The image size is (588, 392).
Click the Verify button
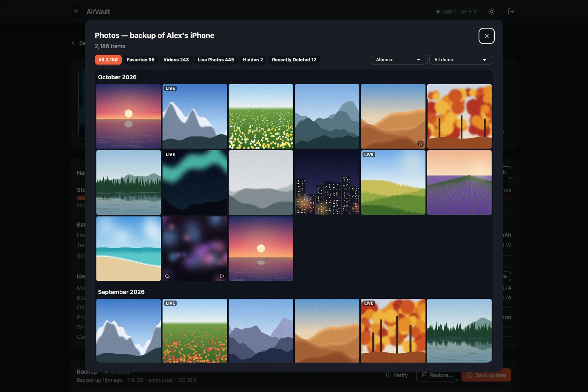tap(396, 375)
